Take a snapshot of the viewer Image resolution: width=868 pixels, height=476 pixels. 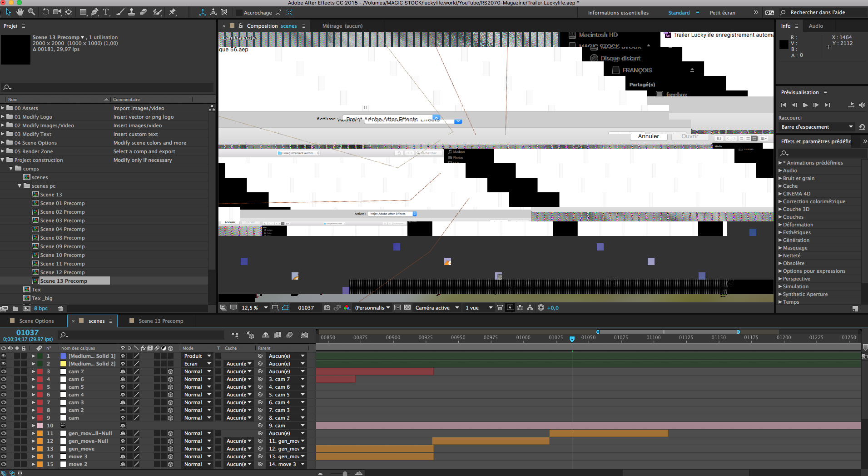coord(327,308)
